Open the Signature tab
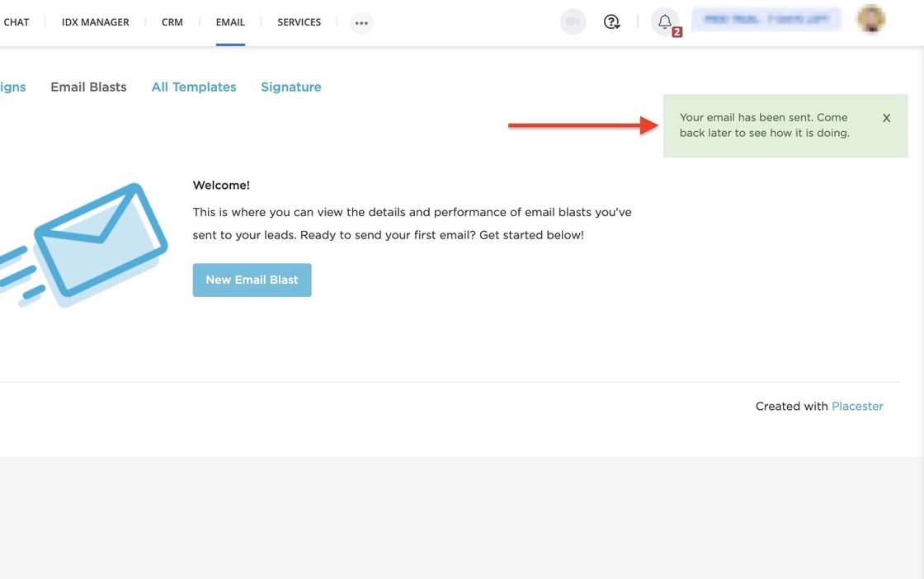924x579 pixels. point(290,87)
